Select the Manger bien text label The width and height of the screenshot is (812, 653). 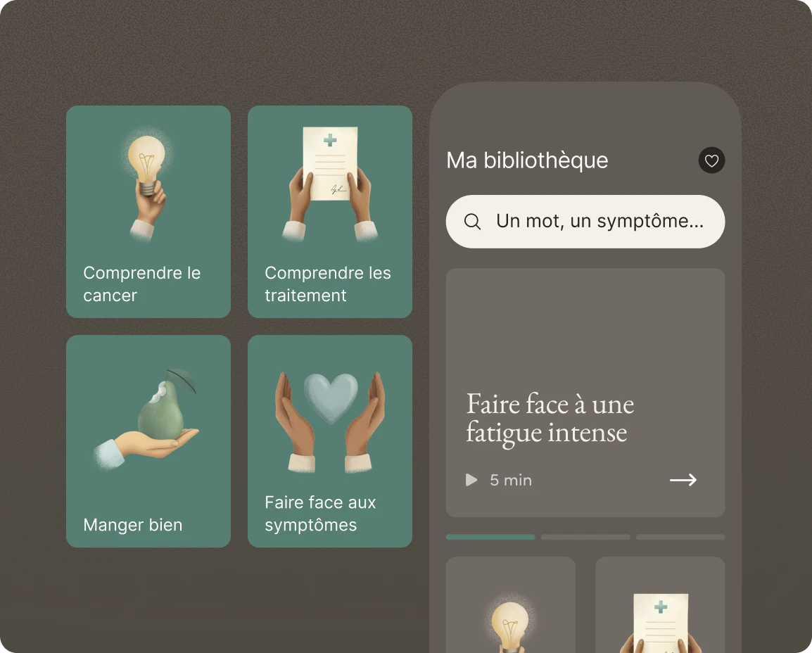click(x=132, y=525)
